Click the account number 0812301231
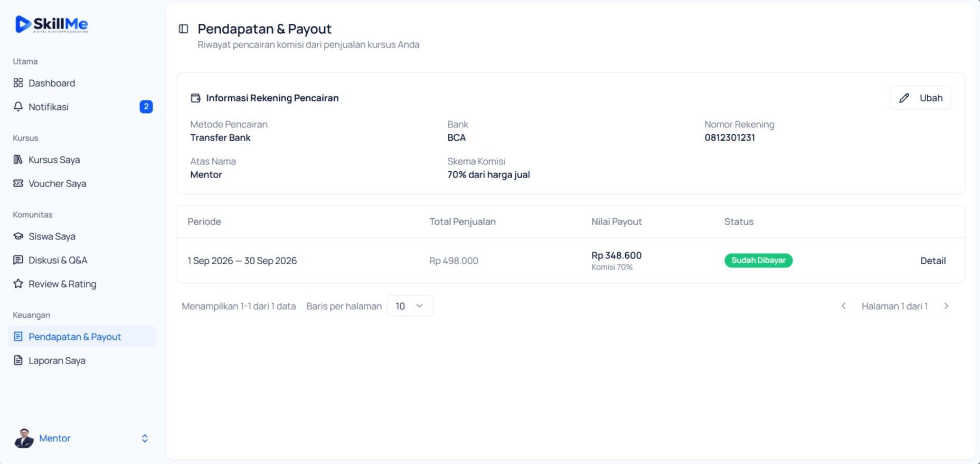Viewport: 980px width, 464px height. 730,137
